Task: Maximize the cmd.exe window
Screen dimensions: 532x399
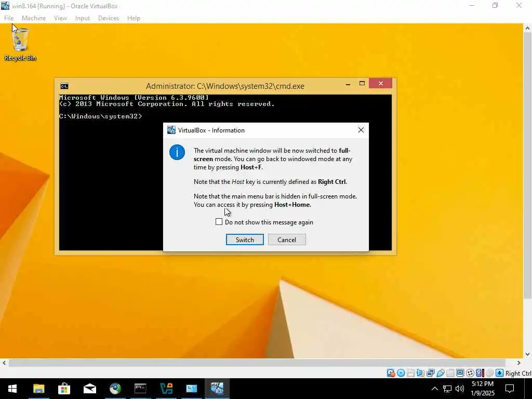Action: click(x=362, y=84)
